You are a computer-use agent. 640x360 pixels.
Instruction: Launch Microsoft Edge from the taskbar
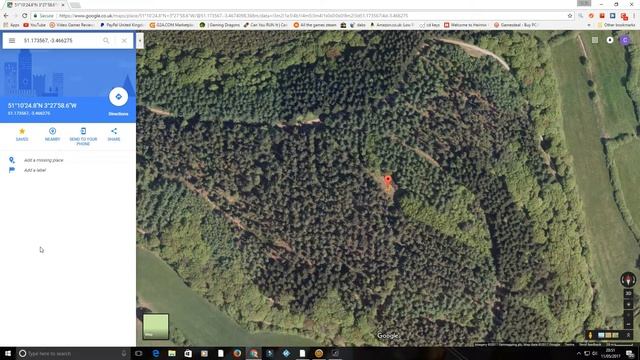point(156,353)
